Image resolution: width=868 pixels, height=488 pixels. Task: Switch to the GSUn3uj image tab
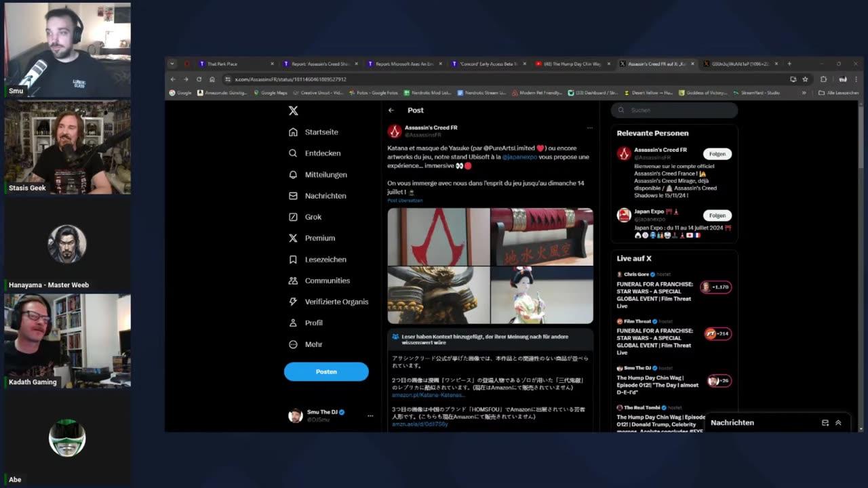(741, 64)
